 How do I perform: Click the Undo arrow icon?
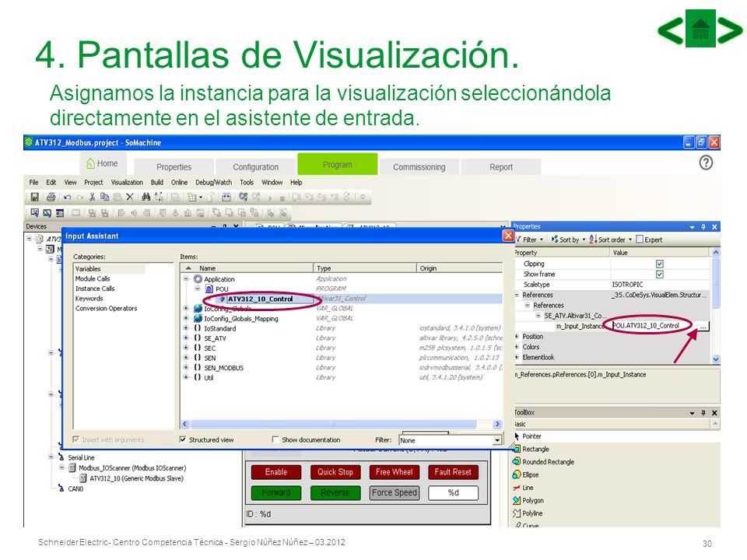(x=67, y=197)
